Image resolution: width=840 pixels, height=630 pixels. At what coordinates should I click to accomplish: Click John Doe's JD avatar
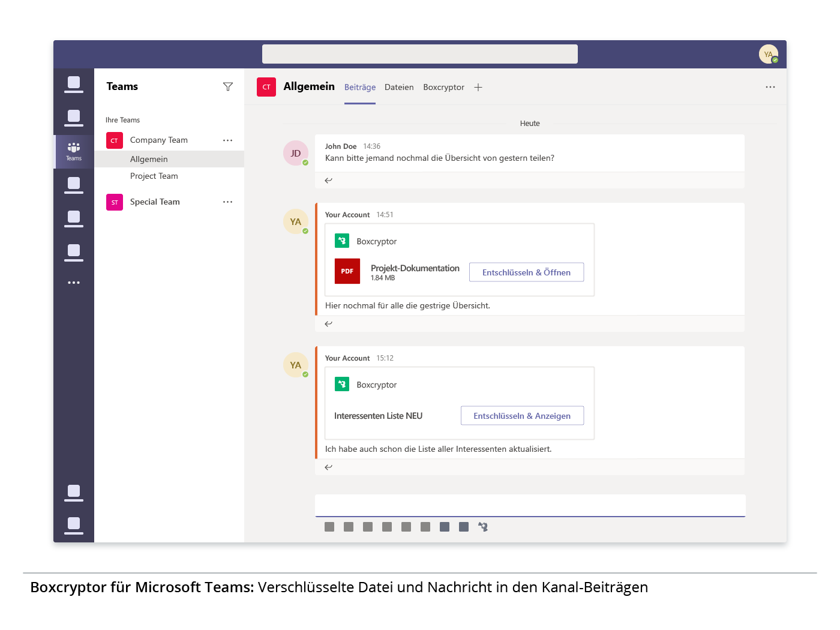(296, 153)
